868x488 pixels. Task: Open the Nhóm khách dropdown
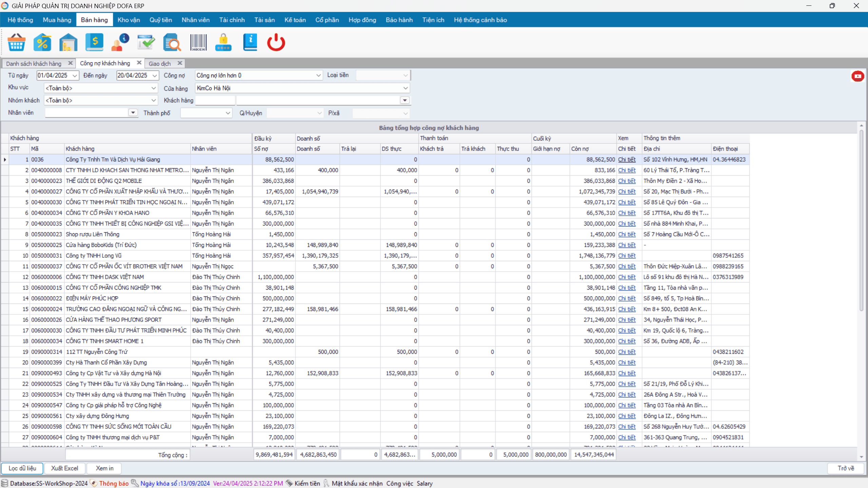153,100
